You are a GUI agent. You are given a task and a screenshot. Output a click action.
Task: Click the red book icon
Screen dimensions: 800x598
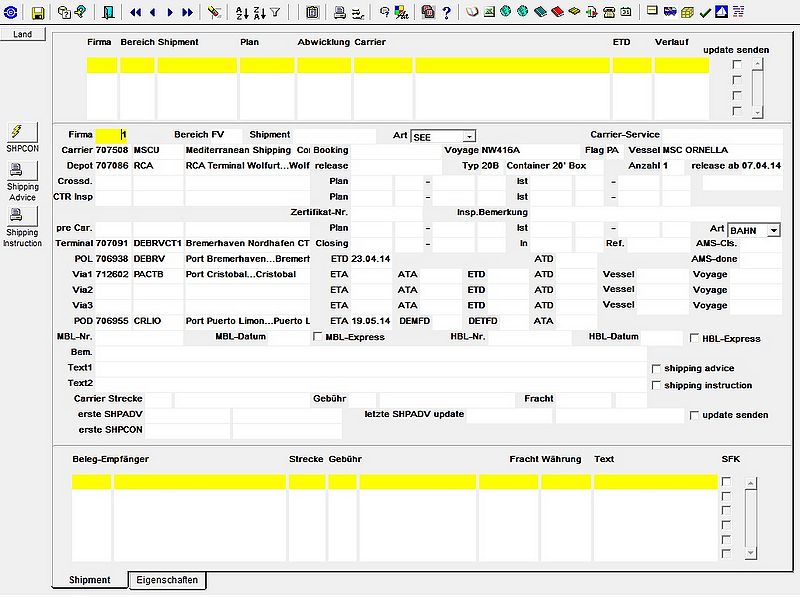558,12
